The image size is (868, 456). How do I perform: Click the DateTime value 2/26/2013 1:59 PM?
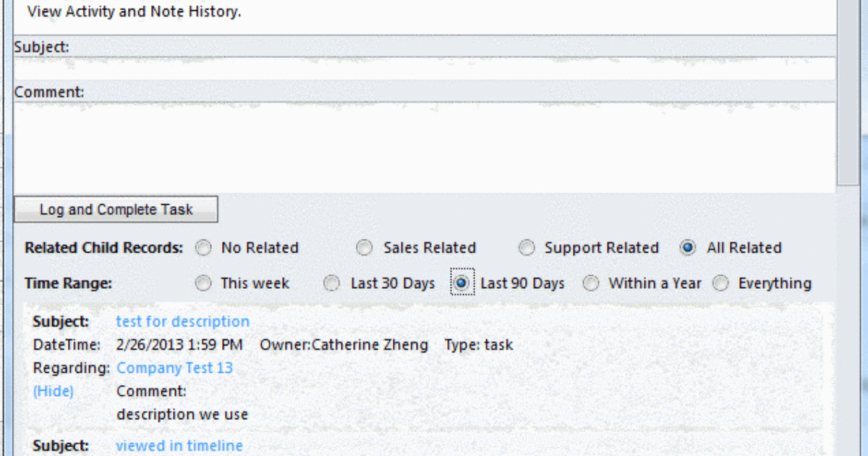click(x=179, y=345)
